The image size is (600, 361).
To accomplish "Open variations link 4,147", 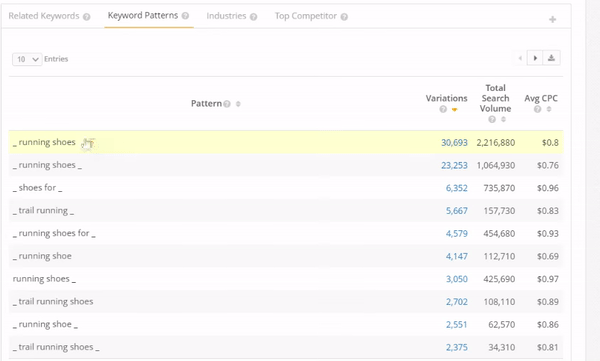I will (x=457, y=256).
